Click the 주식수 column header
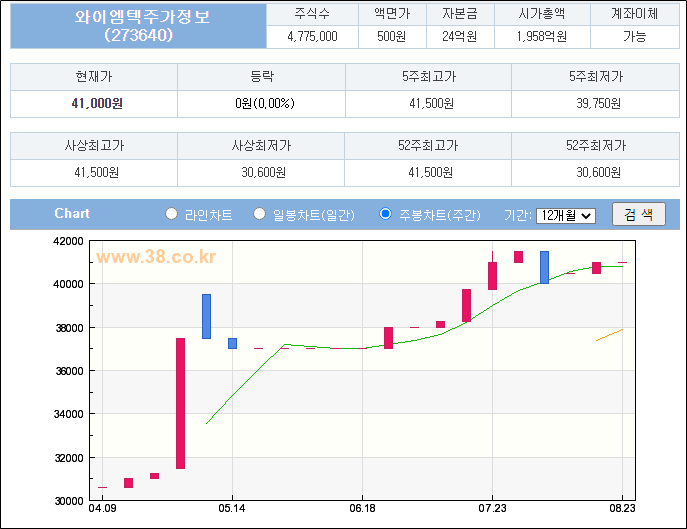 (x=312, y=14)
